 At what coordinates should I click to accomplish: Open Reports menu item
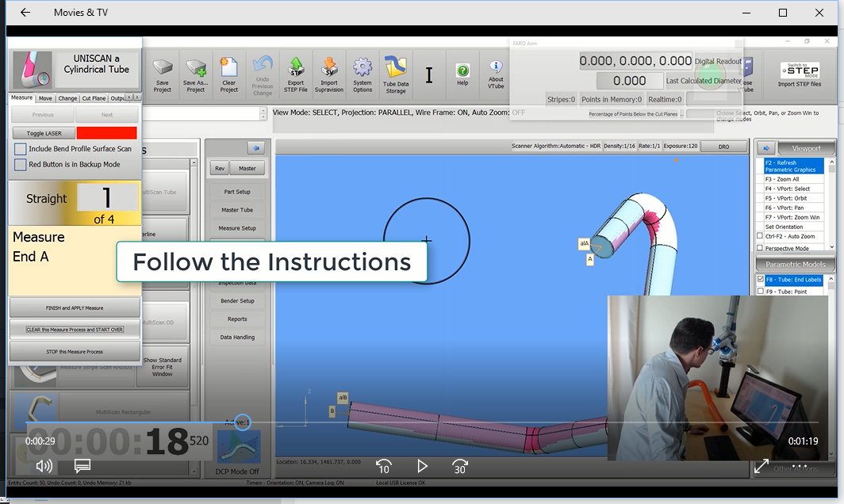(237, 319)
